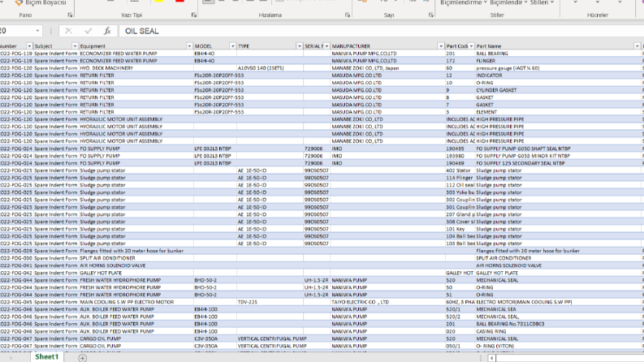Select part code cell "050/1"

click(x=460, y=346)
